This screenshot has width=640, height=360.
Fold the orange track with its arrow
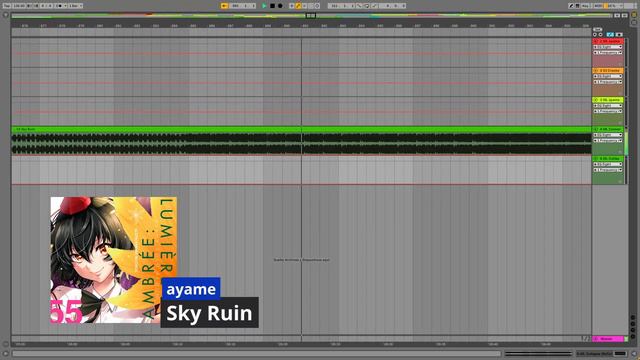[596, 71]
